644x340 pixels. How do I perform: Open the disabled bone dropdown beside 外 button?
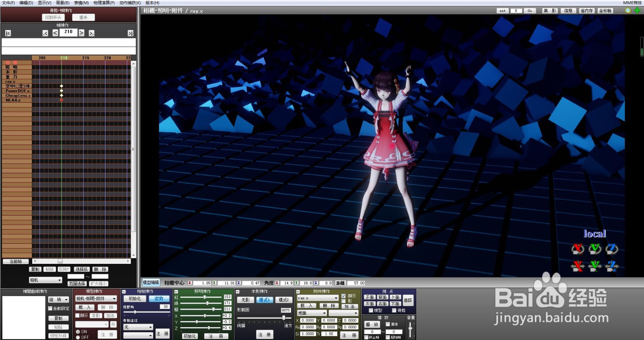[x=92, y=324]
